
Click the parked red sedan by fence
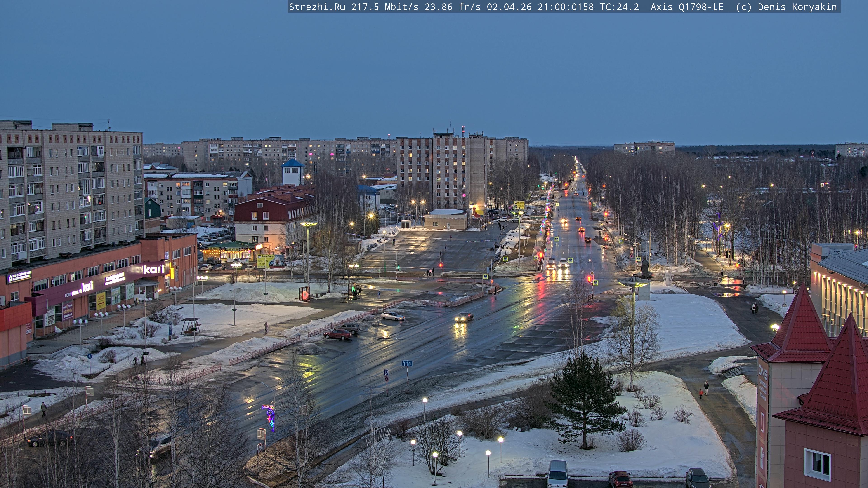tap(338, 334)
